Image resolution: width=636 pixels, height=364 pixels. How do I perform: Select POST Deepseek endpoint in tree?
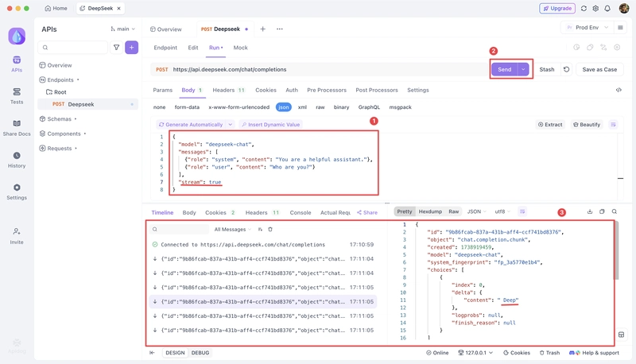coord(87,104)
